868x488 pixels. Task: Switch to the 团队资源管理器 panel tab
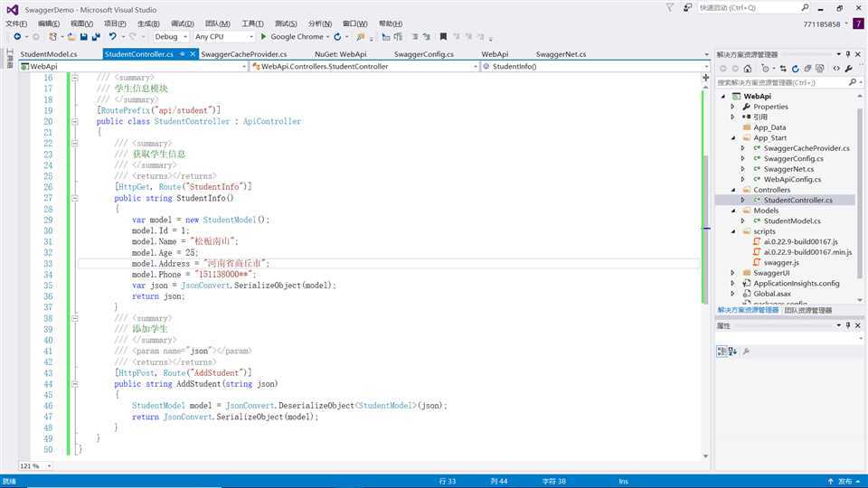(807, 310)
